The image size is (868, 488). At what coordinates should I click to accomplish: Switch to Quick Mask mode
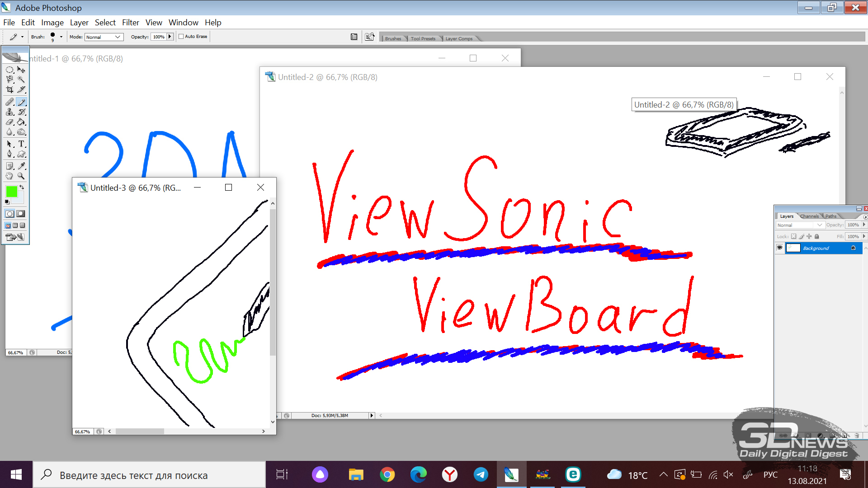coord(21,214)
